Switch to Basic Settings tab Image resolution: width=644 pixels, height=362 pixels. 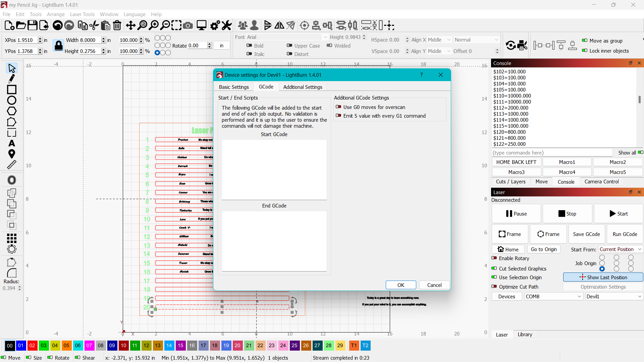[234, 87]
